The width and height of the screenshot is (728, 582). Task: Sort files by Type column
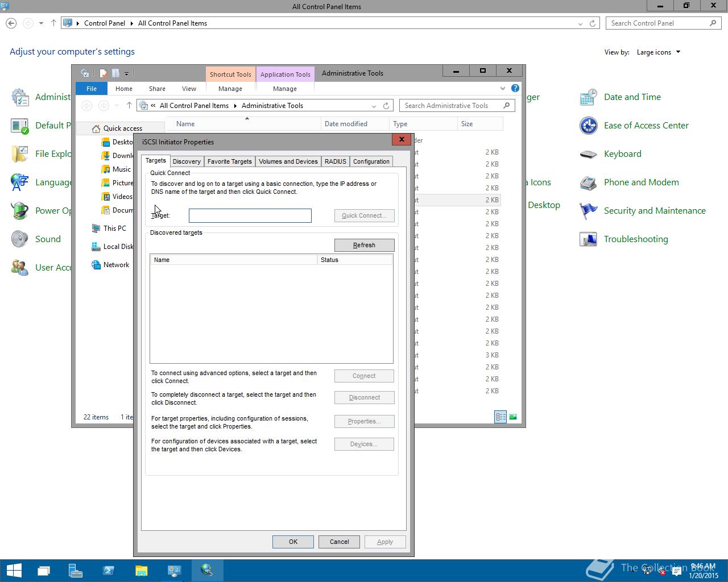[x=424, y=123]
